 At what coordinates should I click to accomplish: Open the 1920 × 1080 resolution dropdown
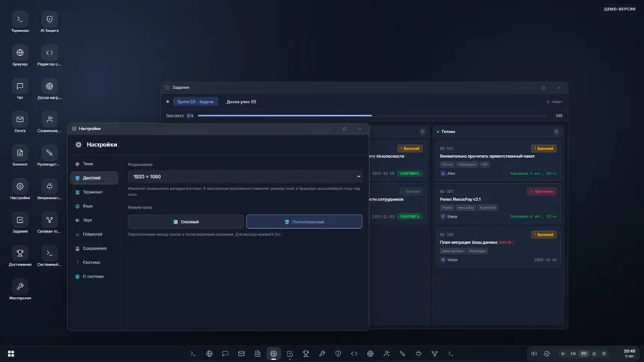pyautogui.click(x=245, y=177)
